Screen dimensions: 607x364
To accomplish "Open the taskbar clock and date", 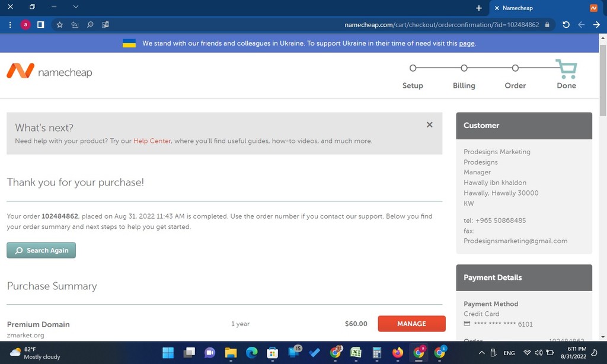I will (x=573, y=353).
